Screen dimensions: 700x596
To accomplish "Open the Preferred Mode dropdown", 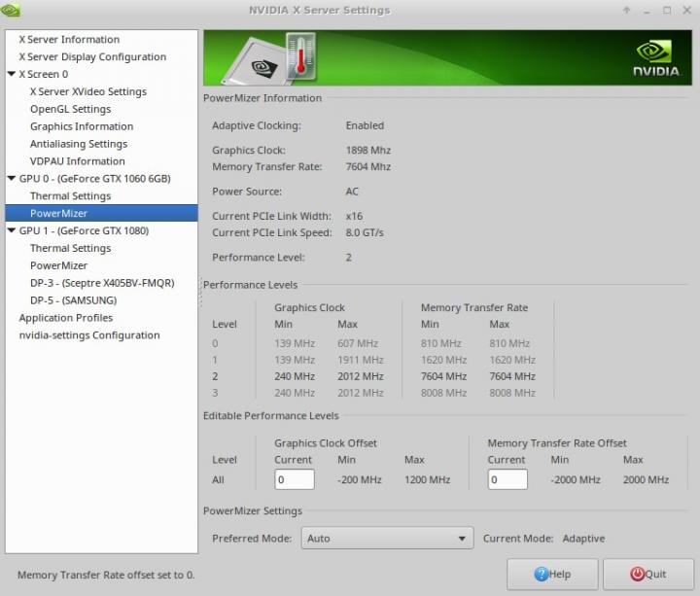I will pos(387,539).
